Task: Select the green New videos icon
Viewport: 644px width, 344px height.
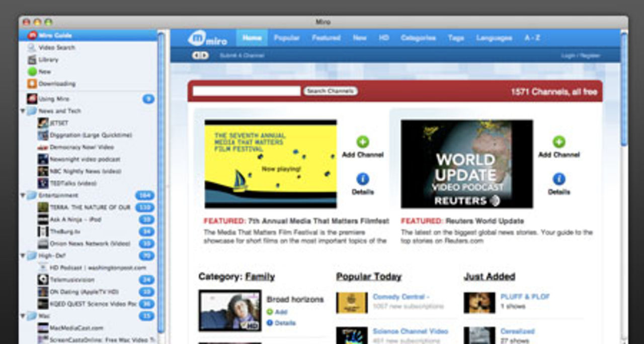Action: tap(32, 72)
